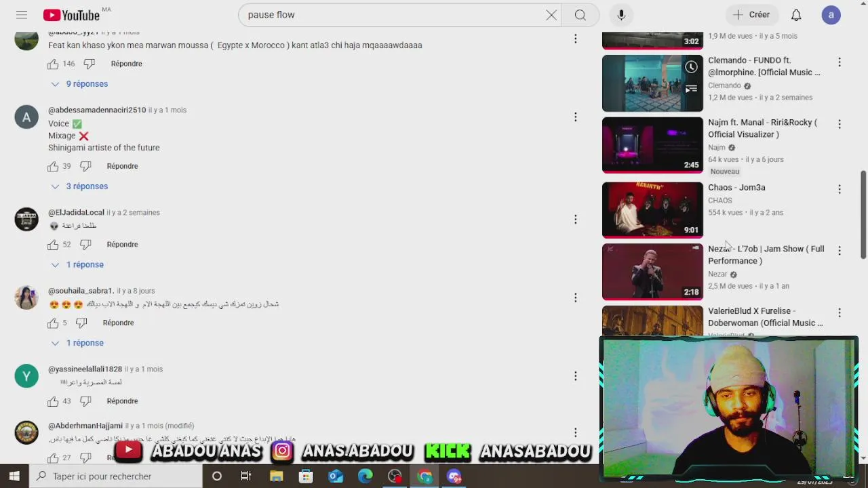
Task: Open File Explorer from the taskbar
Action: pyautogui.click(x=276, y=476)
